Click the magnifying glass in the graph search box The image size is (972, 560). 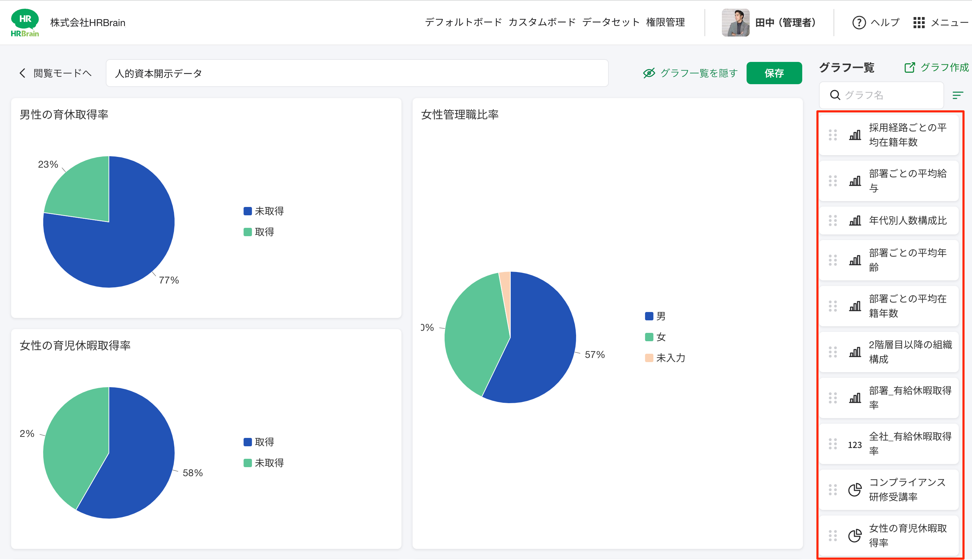coord(835,95)
